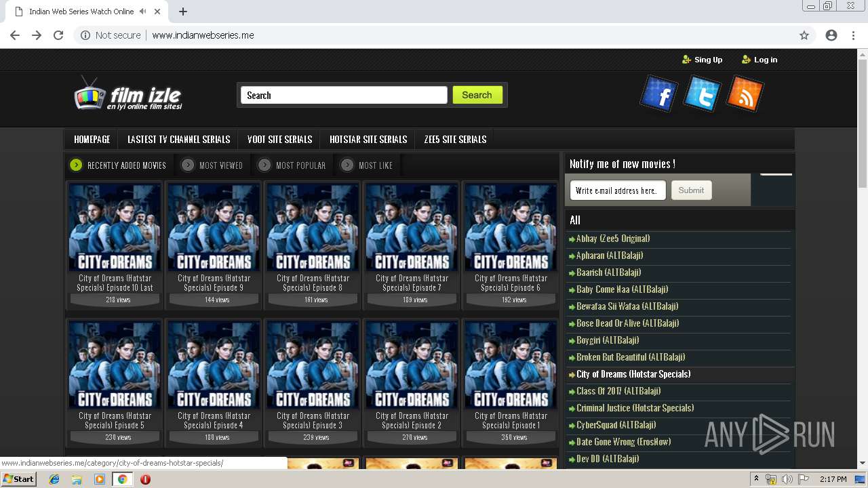Viewport: 868px width, 488px height.
Task: Open City of Dreams Episode 9 thumbnail
Action: coord(214,227)
